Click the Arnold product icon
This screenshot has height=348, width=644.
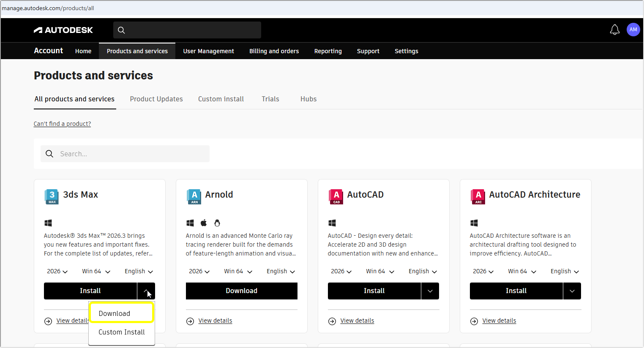coord(194,196)
